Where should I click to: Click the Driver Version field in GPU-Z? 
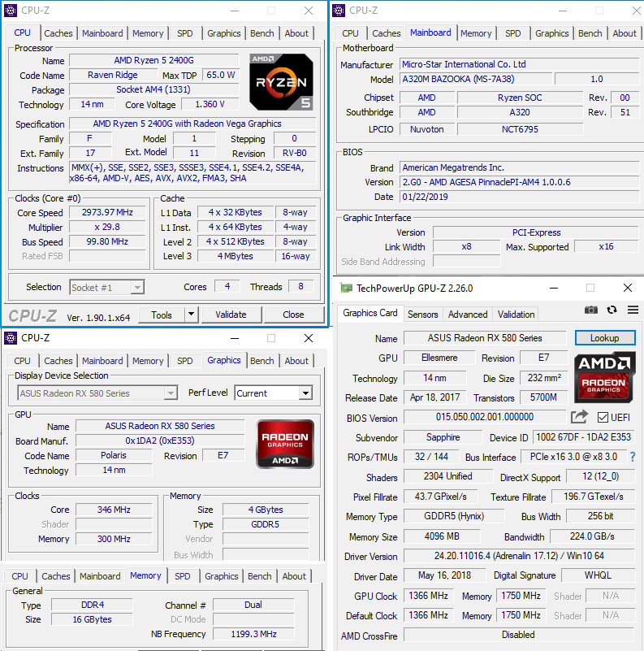coord(519,556)
